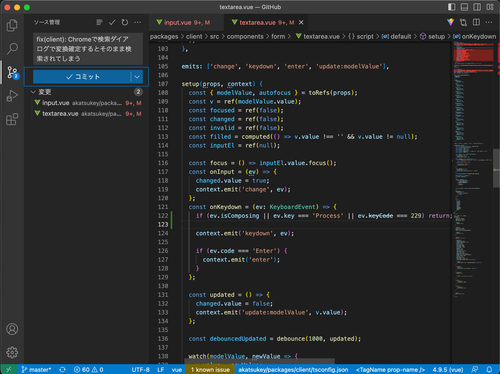Click 'onKeydown' in breadcrumb
The height and width of the screenshot is (374, 500).
[474, 36]
